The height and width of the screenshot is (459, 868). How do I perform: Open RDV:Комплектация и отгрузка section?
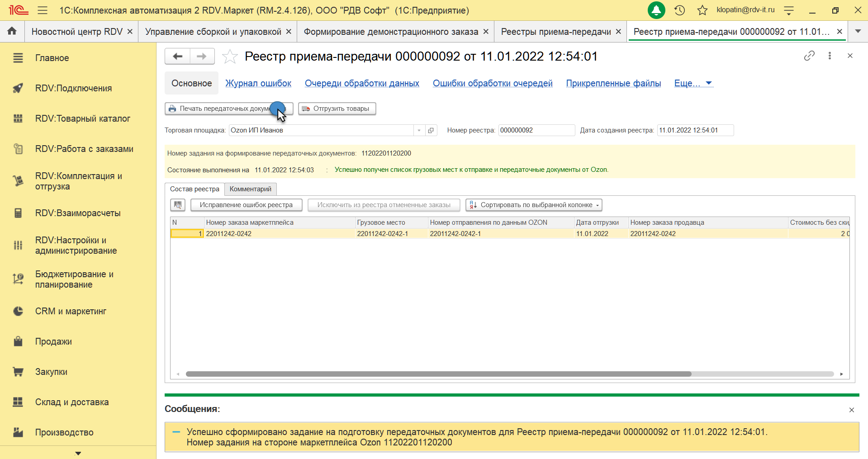[78, 181]
